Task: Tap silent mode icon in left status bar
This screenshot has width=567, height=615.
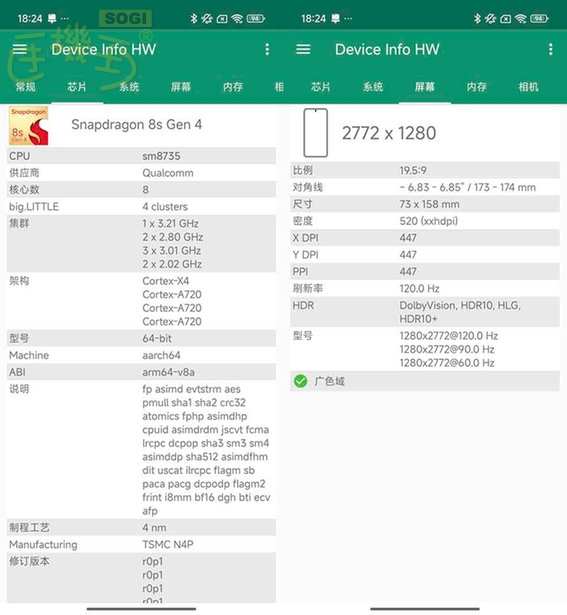Action: pyautogui.click(x=207, y=18)
